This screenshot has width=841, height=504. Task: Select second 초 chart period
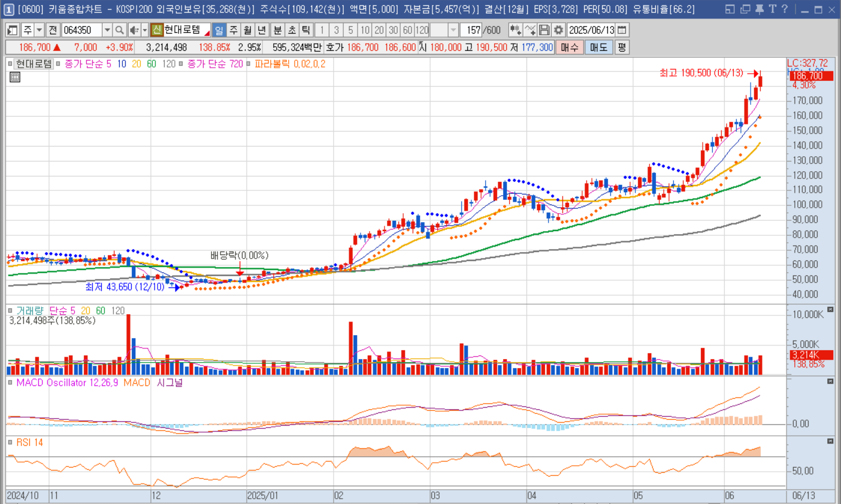point(292,30)
